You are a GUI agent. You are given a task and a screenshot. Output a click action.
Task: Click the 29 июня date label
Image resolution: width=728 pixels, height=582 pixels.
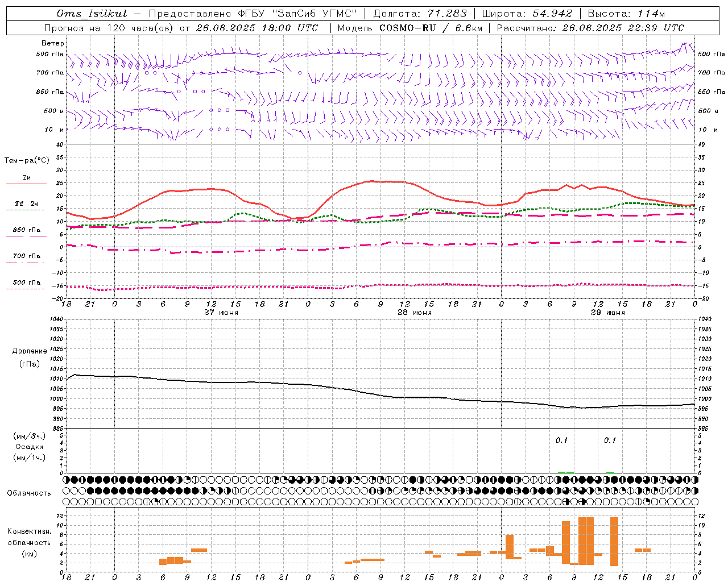point(608,313)
